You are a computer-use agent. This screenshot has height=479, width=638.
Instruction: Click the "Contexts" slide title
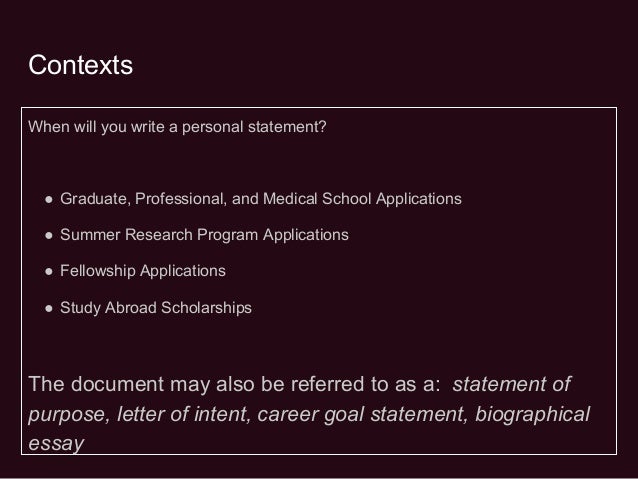80,67
